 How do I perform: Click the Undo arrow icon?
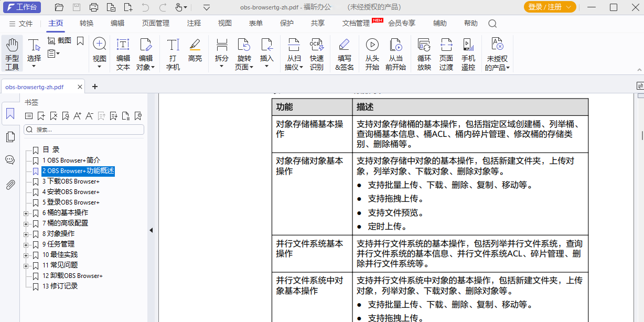click(x=145, y=7)
